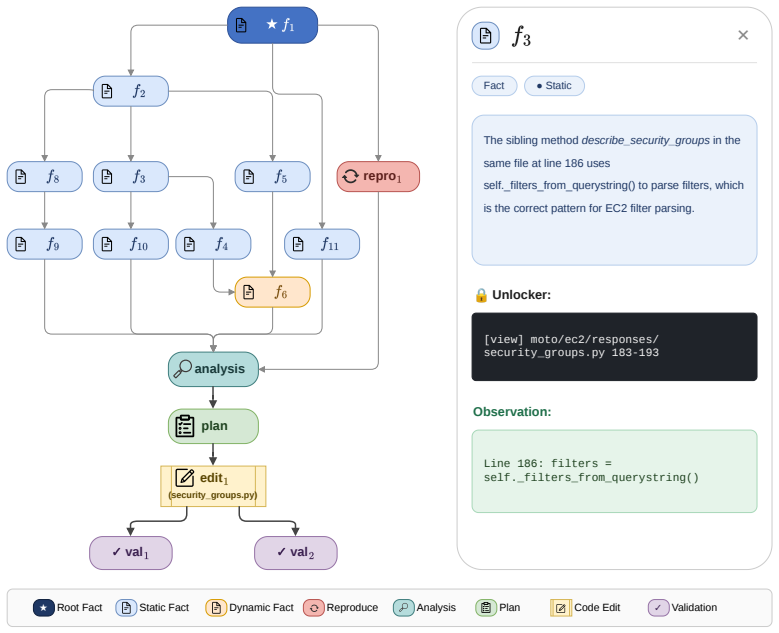Click the Code Edit legend entry
Image resolution: width=779 pixels, height=633 pixels.
point(585,607)
